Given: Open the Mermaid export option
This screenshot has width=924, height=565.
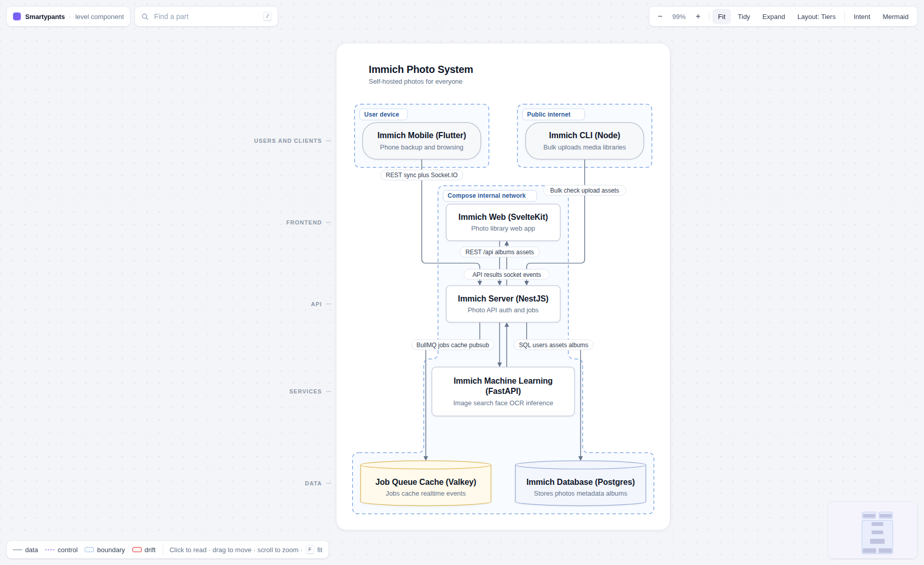Looking at the screenshot, I should (x=895, y=16).
